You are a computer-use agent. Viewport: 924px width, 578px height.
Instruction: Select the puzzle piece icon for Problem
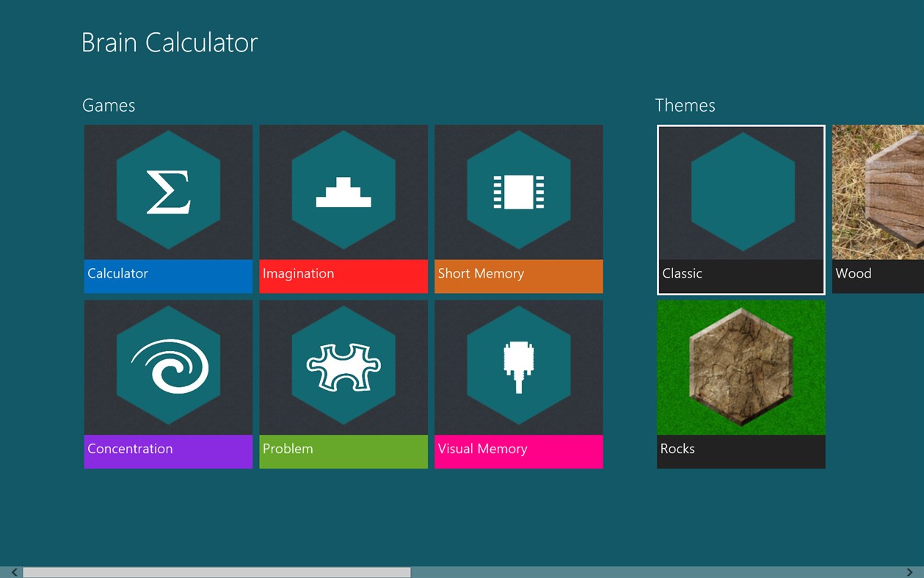(x=343, y=366)
